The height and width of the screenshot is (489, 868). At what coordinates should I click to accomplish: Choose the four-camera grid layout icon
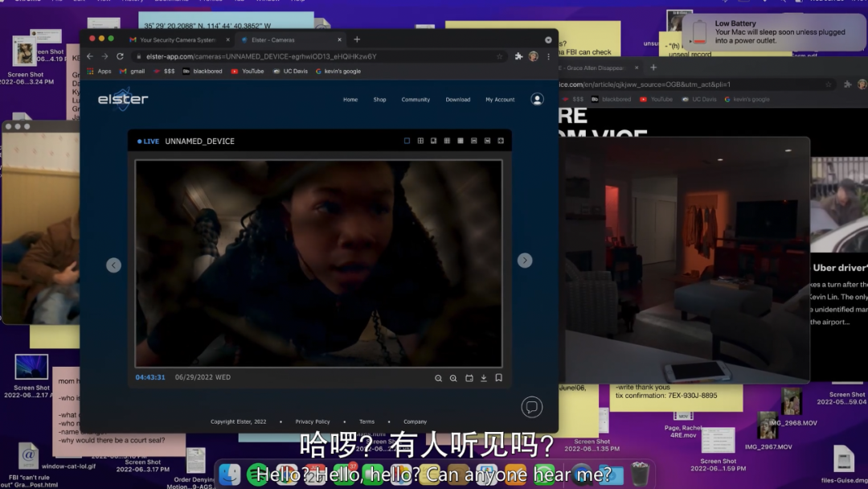(x=420, y=141)
